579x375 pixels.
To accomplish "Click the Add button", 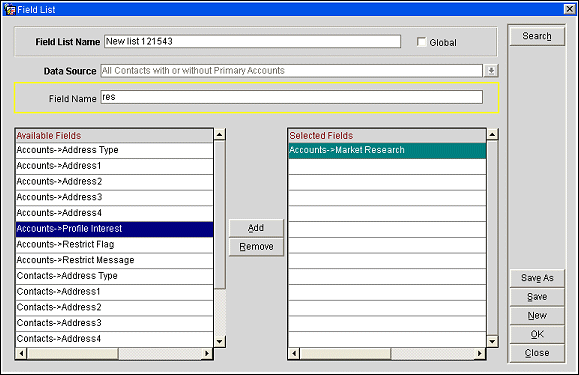I will coord(256,228).
